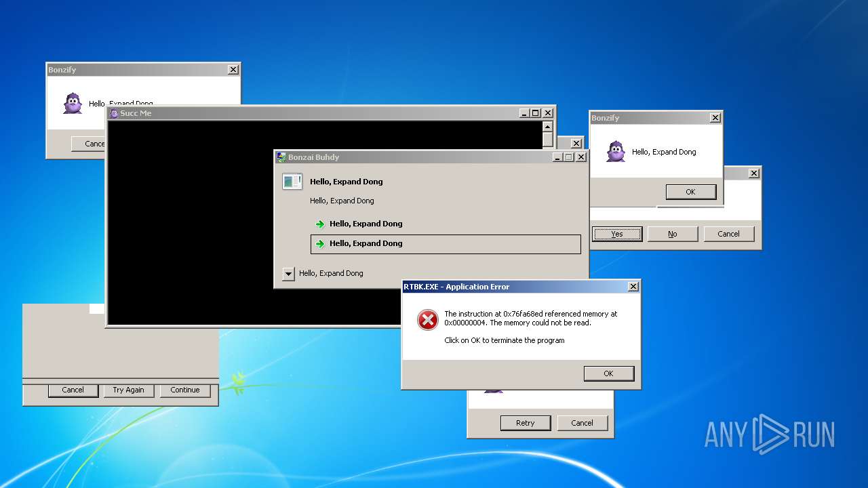Close the Succ Me window

548,113
